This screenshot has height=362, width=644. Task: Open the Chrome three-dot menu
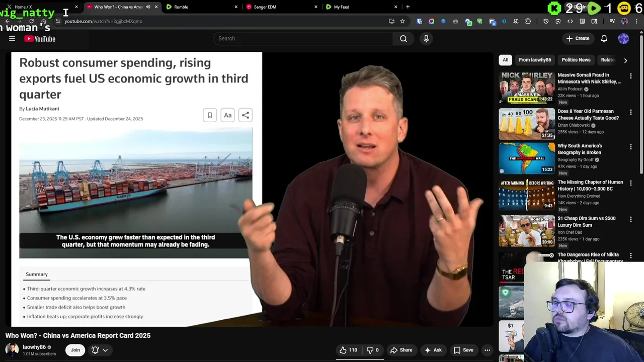pyautogui.click(x=637, y=21)
